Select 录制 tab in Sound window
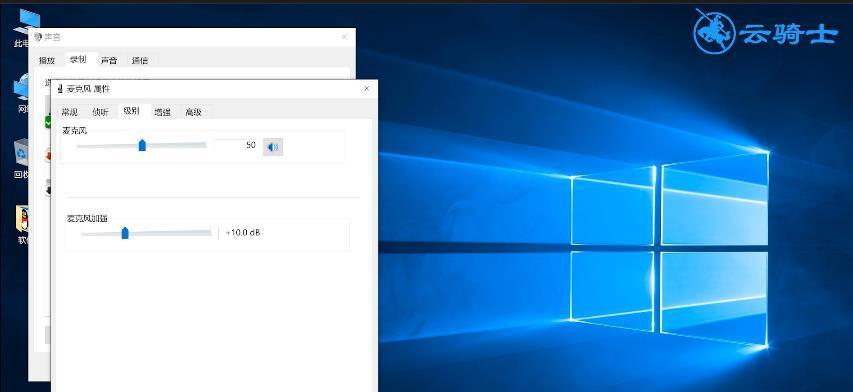853x392 pixels. point(78,59)
